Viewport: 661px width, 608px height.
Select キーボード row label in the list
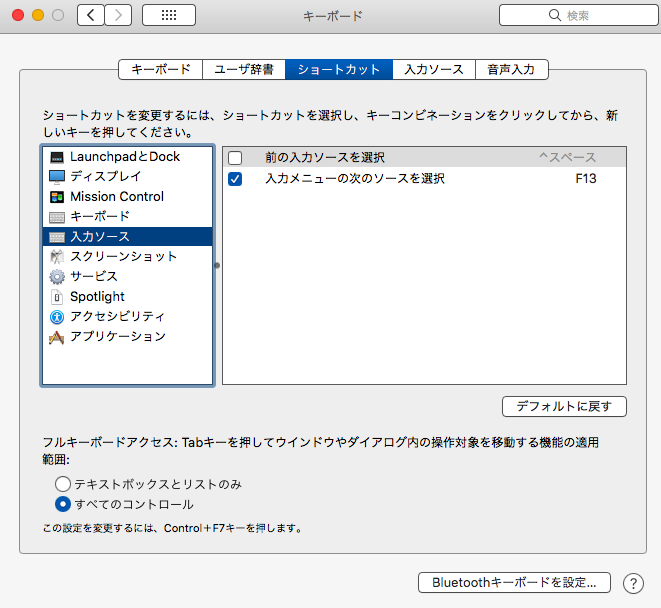pos(100,217)
